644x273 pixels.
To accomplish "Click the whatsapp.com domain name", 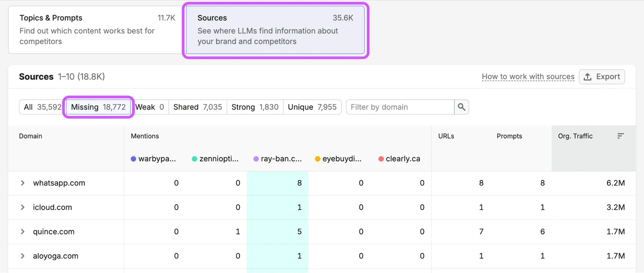I will [59, 183].
